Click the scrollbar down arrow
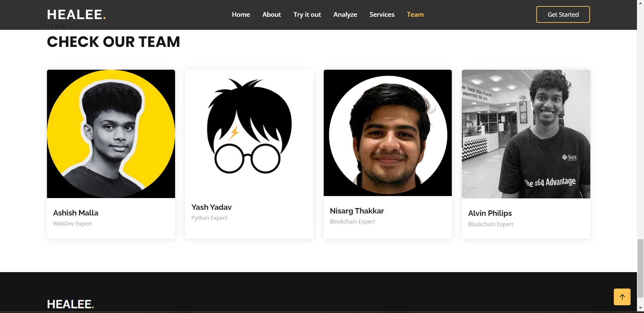The image size is (644, 313). coord(641,308)
